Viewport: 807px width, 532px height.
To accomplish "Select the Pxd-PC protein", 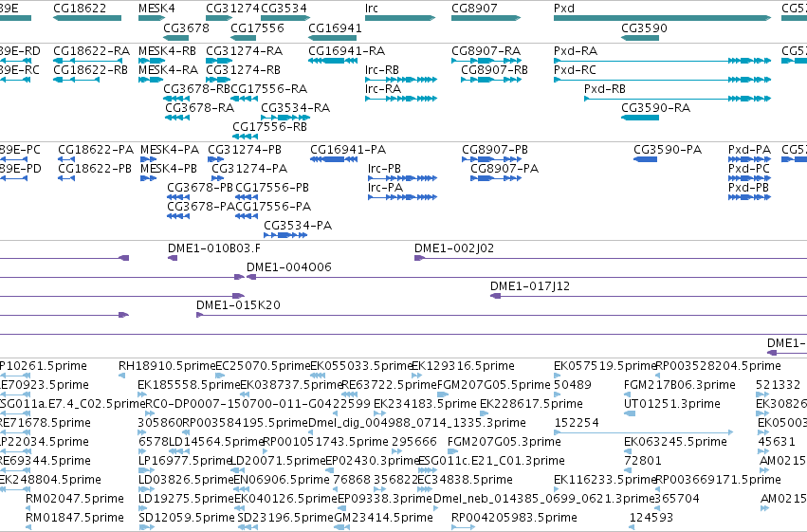I will 749,178.
